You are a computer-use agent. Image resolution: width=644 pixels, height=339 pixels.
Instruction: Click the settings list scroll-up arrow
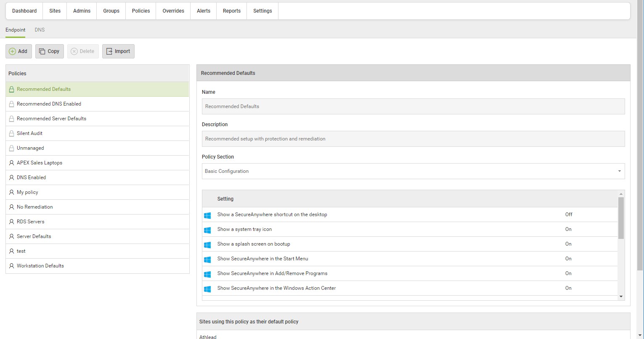click(621, 194)
